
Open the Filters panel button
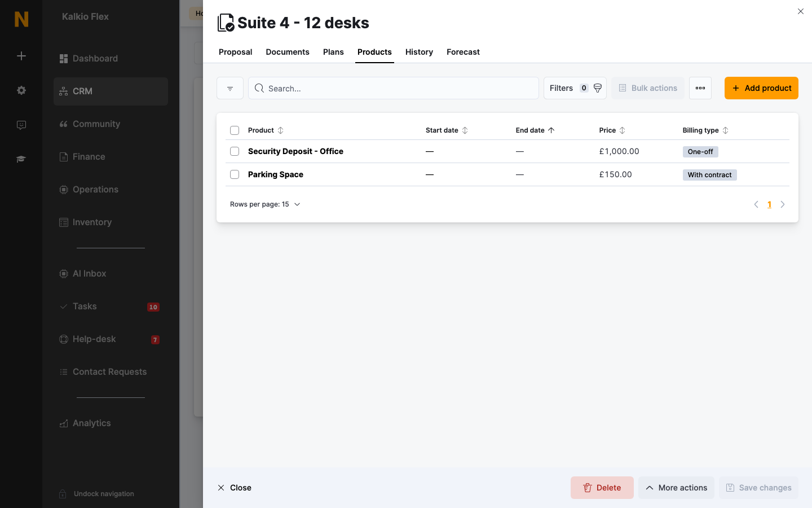click(575, 88)
